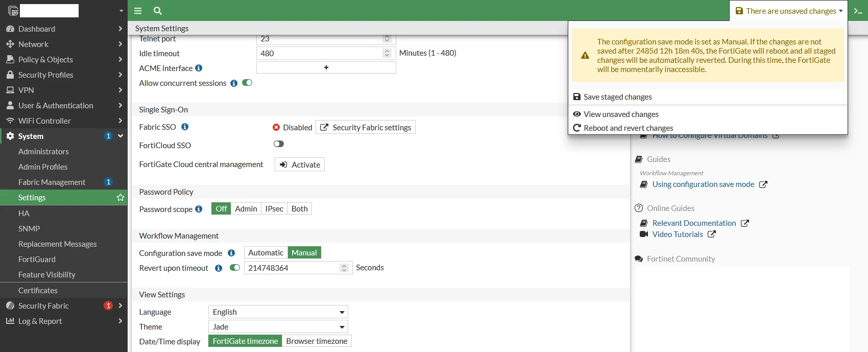Image resolution: width=868 pixels, height=352 pixels.
Task: Select Manual configuration save mode
Action: (304, 253)
